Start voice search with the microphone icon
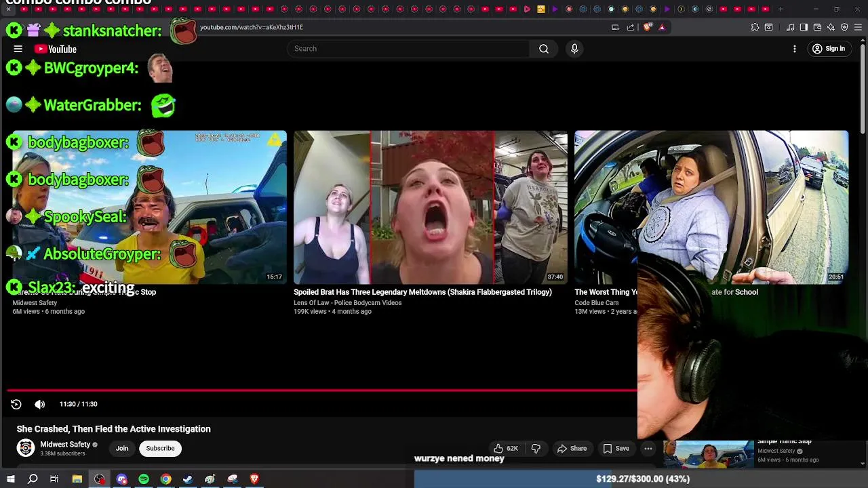 [574, 49]
